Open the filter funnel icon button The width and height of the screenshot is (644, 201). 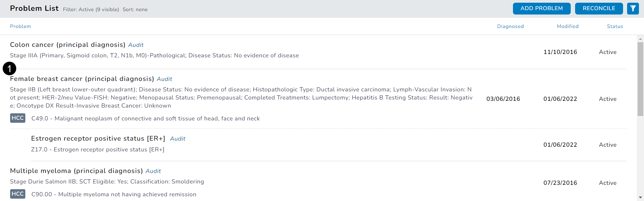(633, 8)
